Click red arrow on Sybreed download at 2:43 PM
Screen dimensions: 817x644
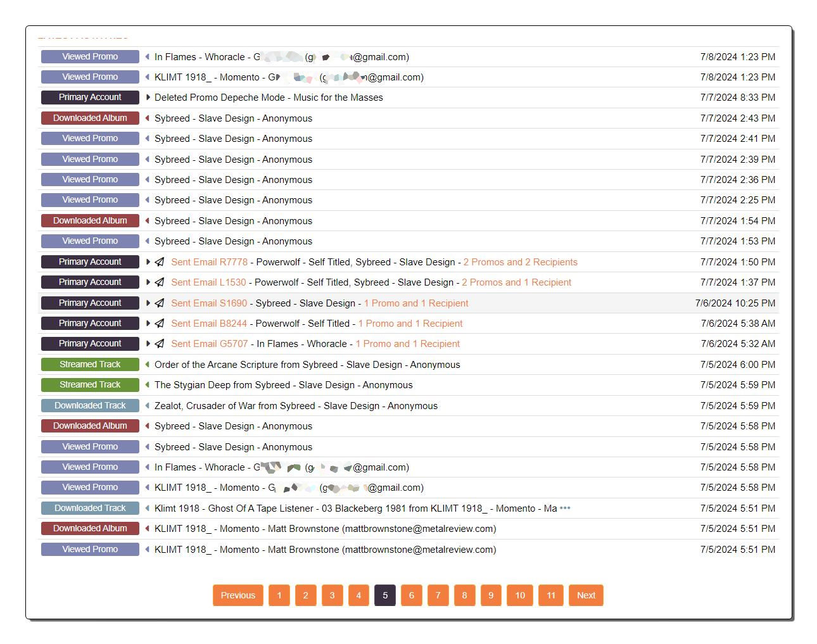(148, 118)
